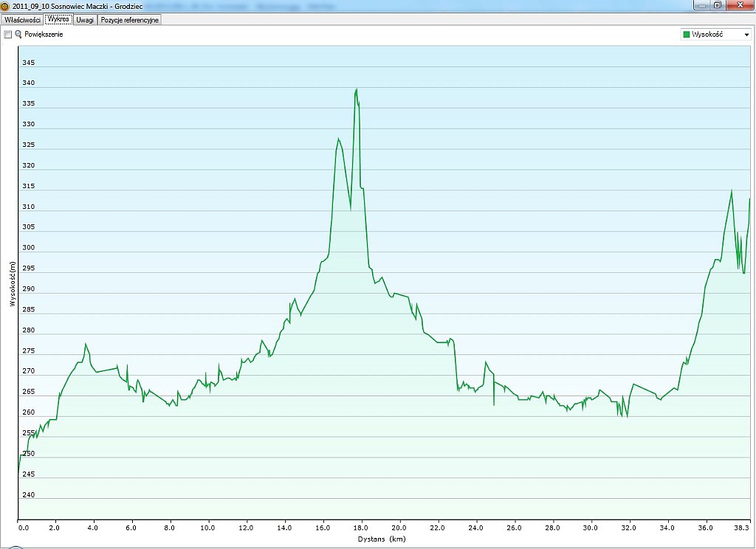Enable the Powiększenie checkbox
Screen dimensions: 756x549
[8, 35]
